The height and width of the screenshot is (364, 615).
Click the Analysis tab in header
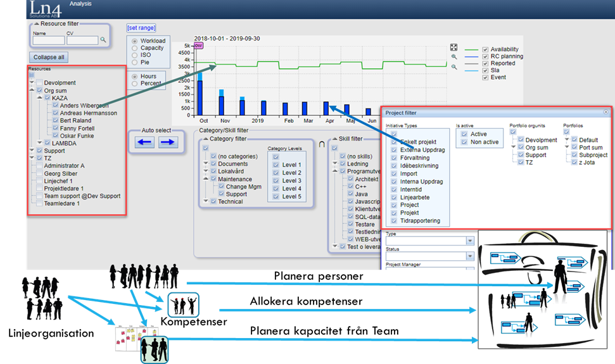click(80, 4)
